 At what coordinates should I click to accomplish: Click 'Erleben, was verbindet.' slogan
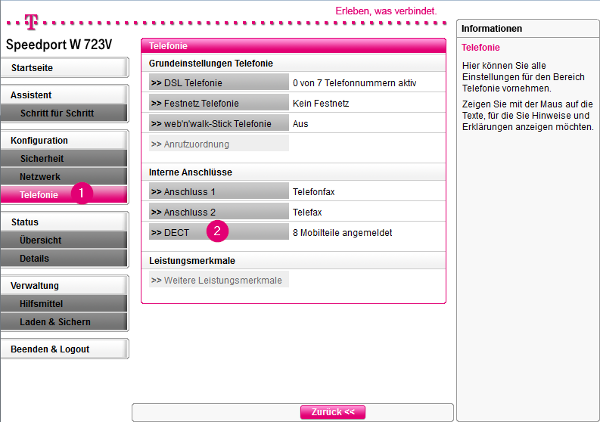[386, 11]
